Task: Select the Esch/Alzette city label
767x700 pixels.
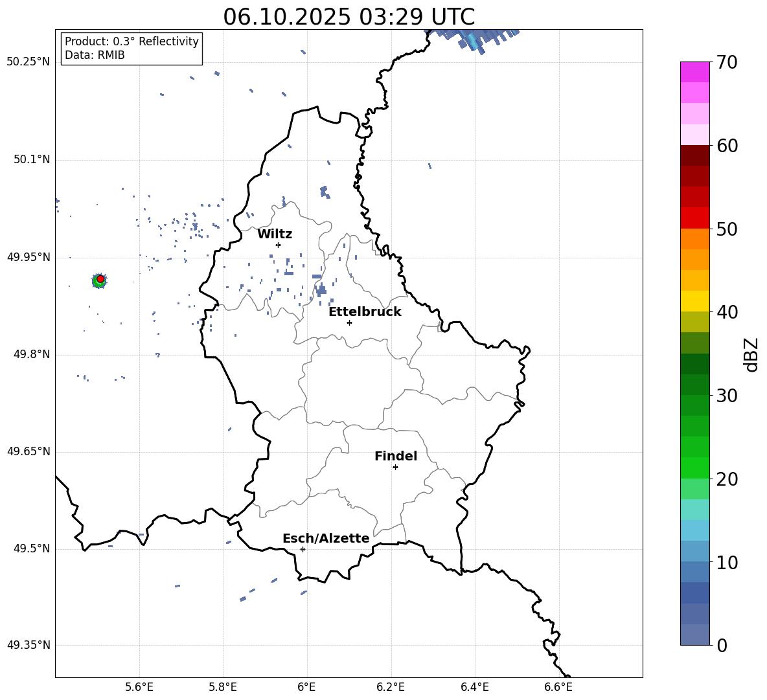Action: [x=326, y=539]
